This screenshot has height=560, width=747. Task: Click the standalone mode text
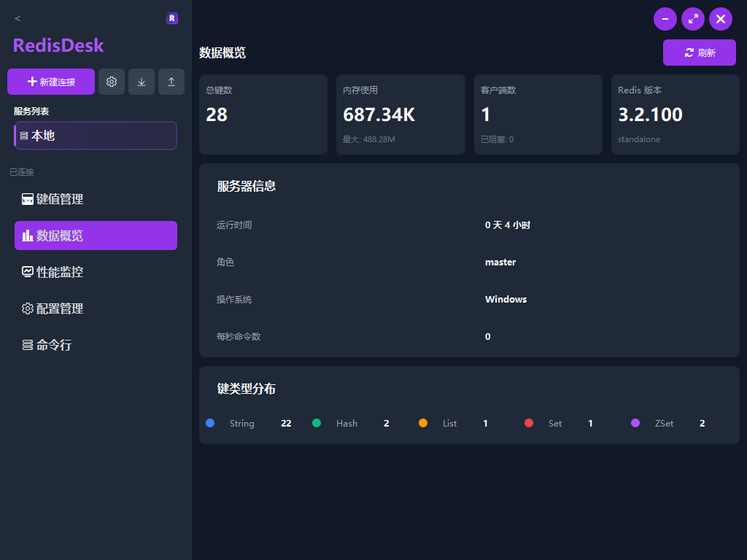click(639, 139)
